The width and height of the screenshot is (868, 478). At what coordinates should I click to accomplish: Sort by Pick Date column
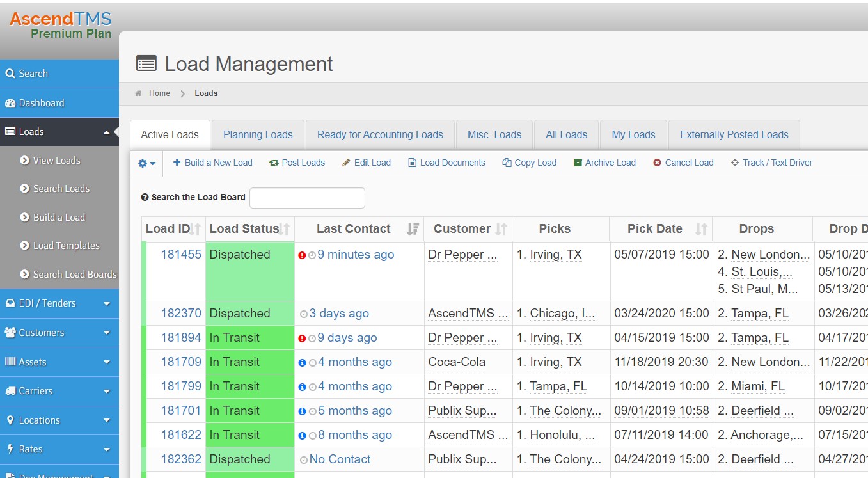point(661,229)
